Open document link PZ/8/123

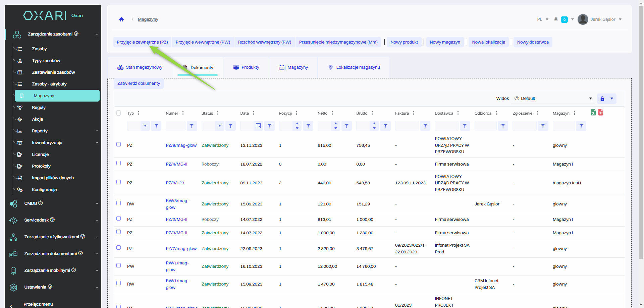pos(175,183)
